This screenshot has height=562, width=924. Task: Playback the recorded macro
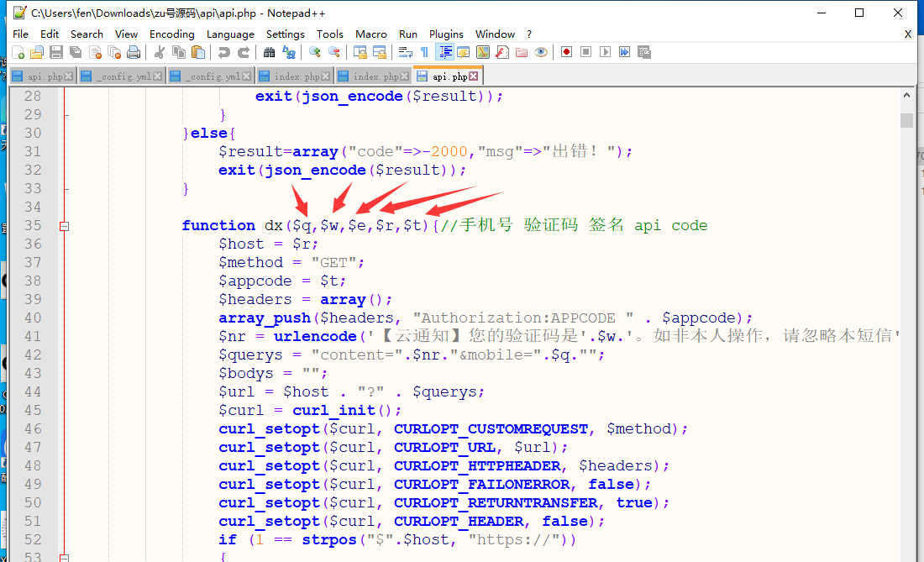tap(605, 52)
